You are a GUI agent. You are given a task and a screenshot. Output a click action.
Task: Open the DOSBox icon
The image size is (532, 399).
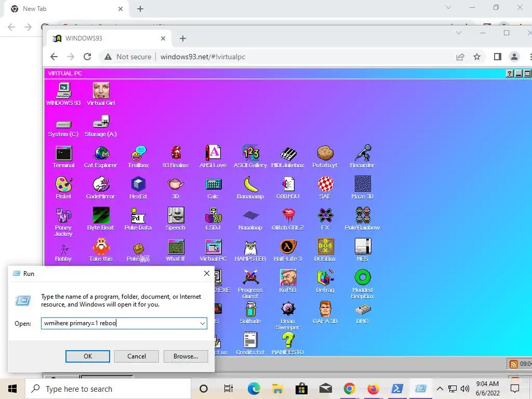tap(325, 250)
